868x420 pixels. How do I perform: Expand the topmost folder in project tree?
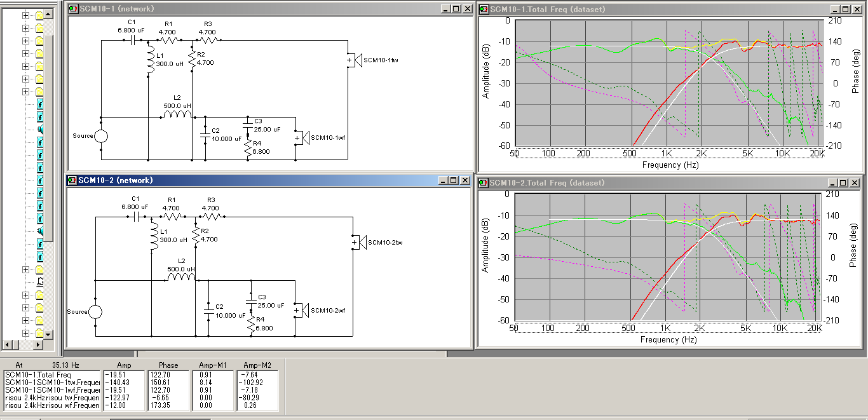point(25,15)
